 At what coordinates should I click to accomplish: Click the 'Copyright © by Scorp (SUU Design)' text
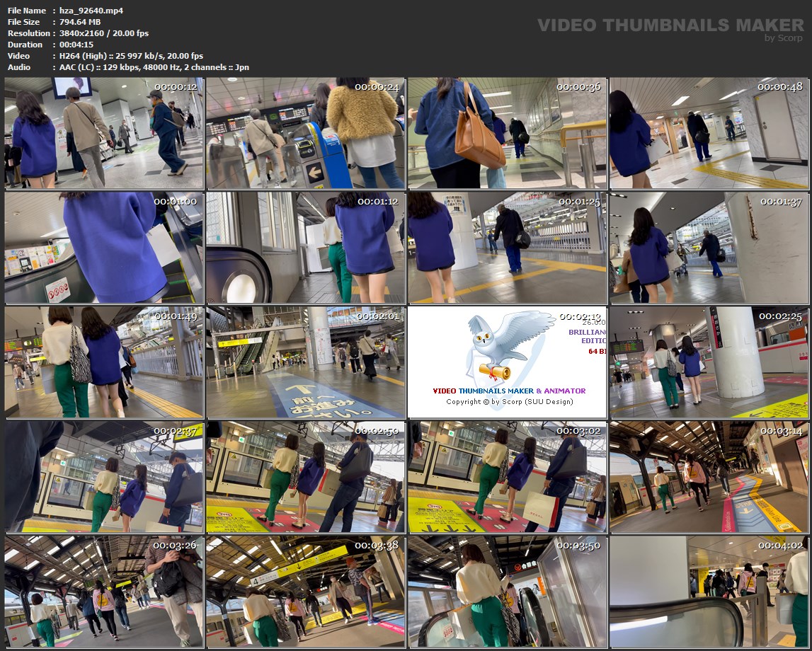coord(509,402)
